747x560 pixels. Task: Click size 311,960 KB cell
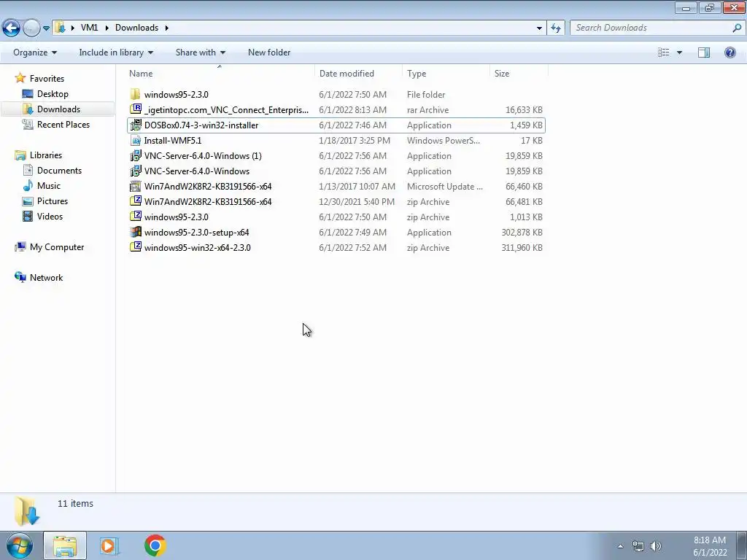pyautogui.click(x=522, y=248)
